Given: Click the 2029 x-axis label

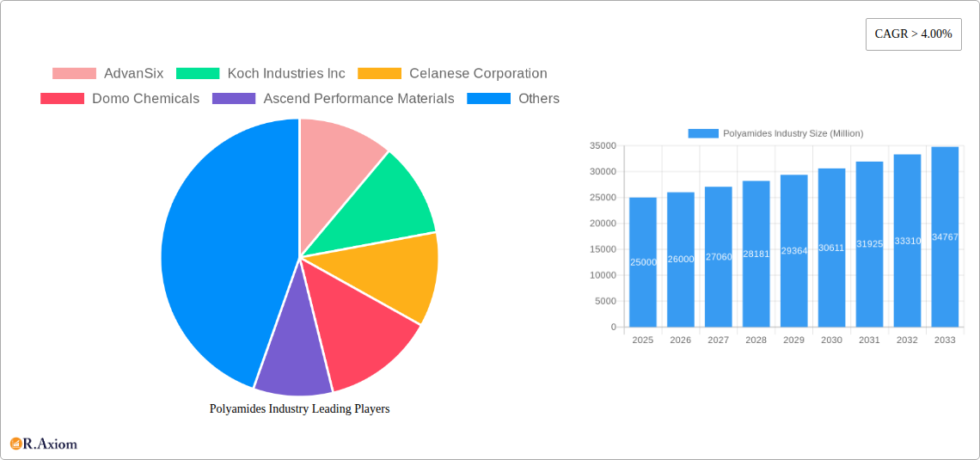Looking at the screenshot, I should click(x=793, y=340).
